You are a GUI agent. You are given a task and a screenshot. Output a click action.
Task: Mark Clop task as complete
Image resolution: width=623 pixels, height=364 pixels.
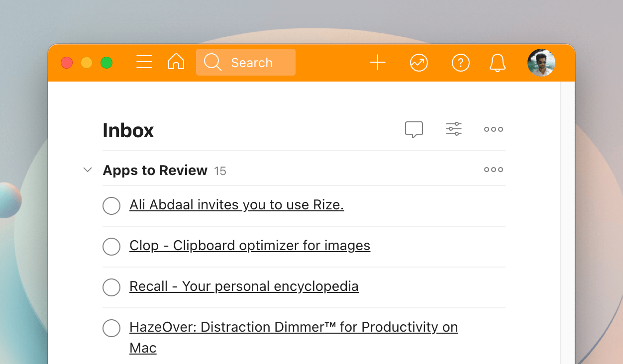(111, 246)
